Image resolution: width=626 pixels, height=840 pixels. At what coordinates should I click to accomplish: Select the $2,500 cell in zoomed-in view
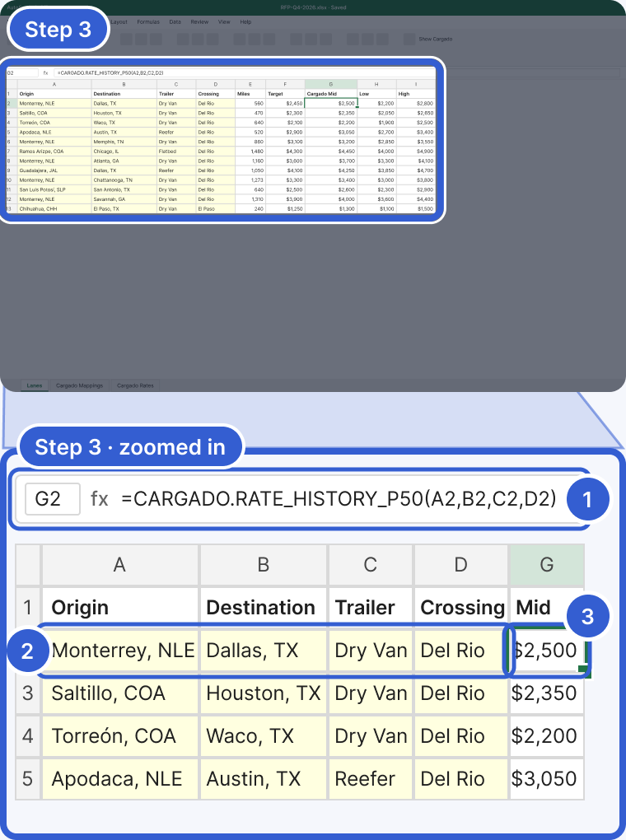(547, 651)
